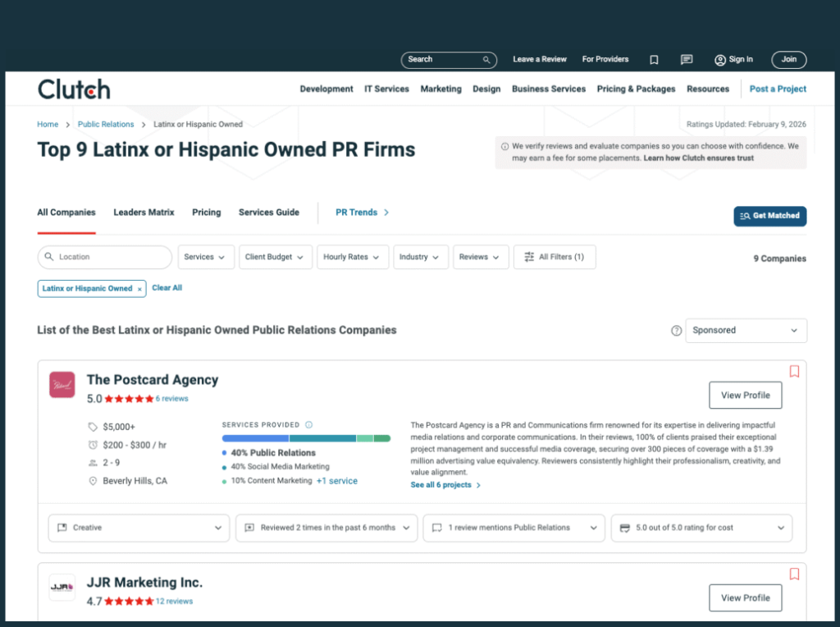Click the Get Matched button
This screenshot has height=627, width=840.
point(769,216)
